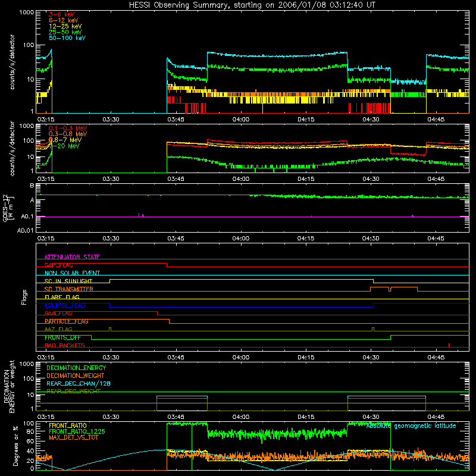Click the REAR_DEC_CHAN/128 legend label
Viewport: 476px width, 476px height.
[79, 383]
